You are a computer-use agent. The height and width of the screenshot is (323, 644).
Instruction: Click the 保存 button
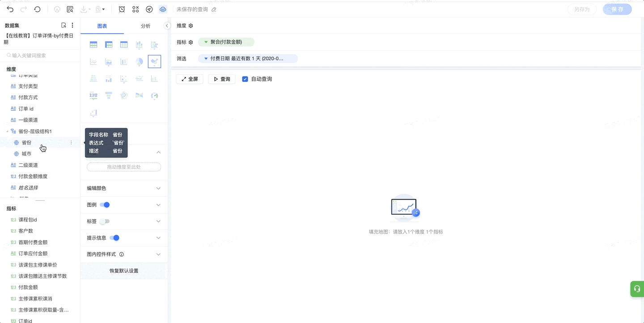pyautogui.click(x=617, y=9)
